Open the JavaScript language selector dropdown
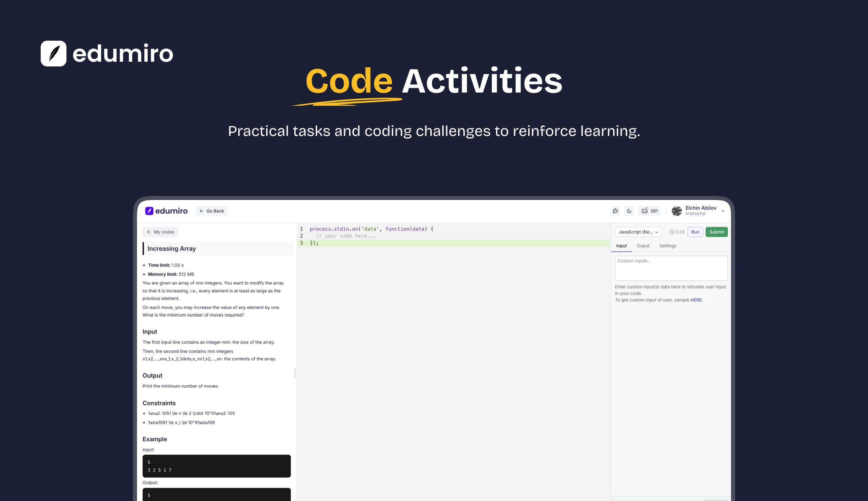This screenshot has height=501, width=868. point(638,232)
